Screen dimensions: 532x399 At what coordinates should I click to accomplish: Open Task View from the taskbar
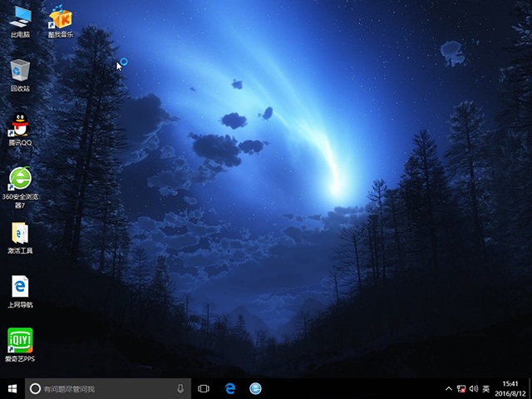tap(204, 388)
